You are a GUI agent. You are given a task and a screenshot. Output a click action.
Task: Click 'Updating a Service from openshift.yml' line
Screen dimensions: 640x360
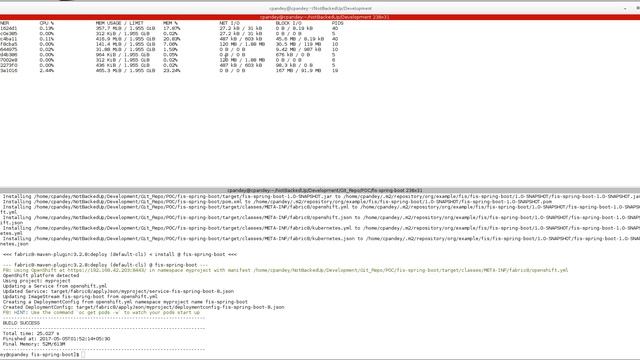point(55,286)
